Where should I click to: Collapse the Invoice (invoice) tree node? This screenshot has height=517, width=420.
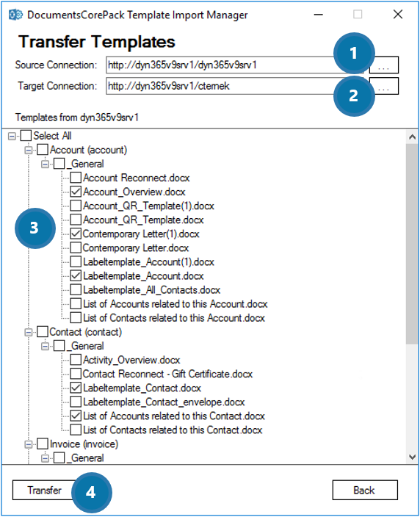coord(29,444)
